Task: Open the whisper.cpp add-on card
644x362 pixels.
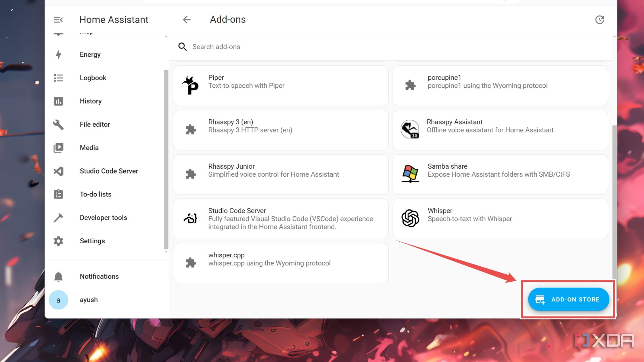Action: 281,263
